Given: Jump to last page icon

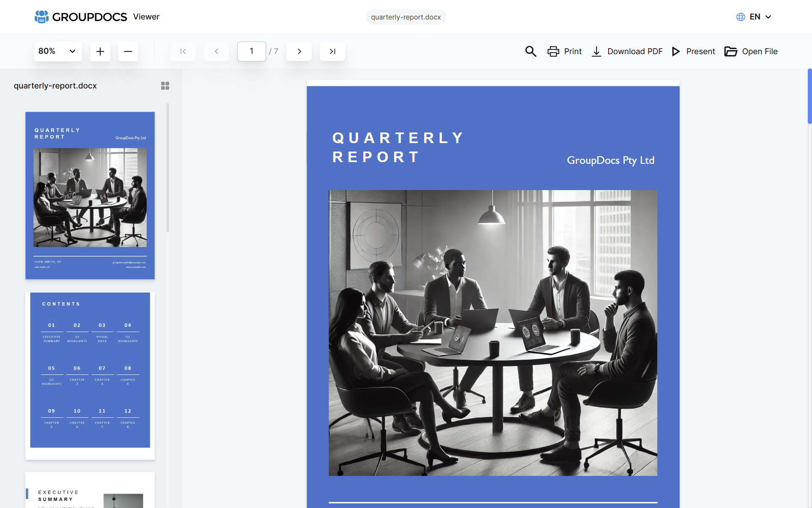Looking at the screenshot, I should [332, 52].
